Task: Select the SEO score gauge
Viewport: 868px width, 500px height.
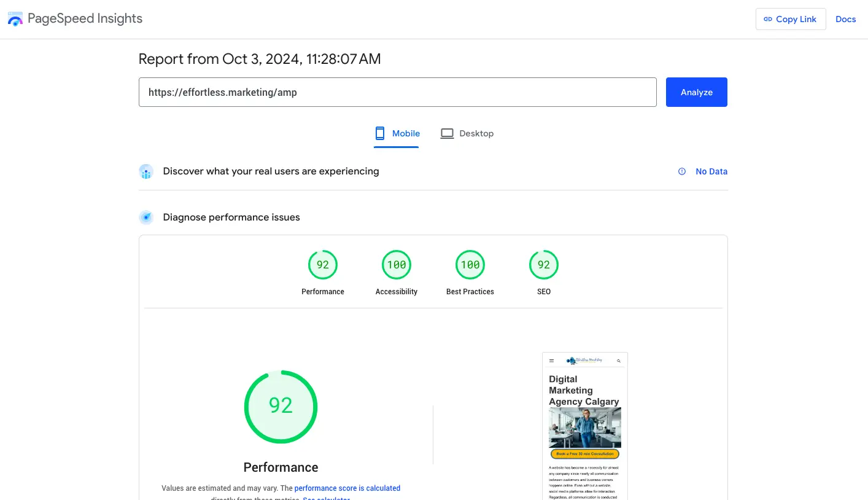Action: tap(544, 265)
